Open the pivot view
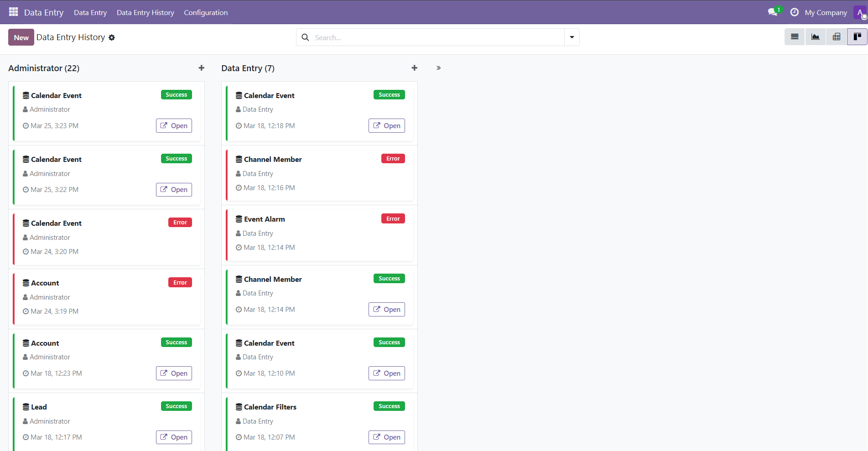The image size is (868, 451). point(837,36)
